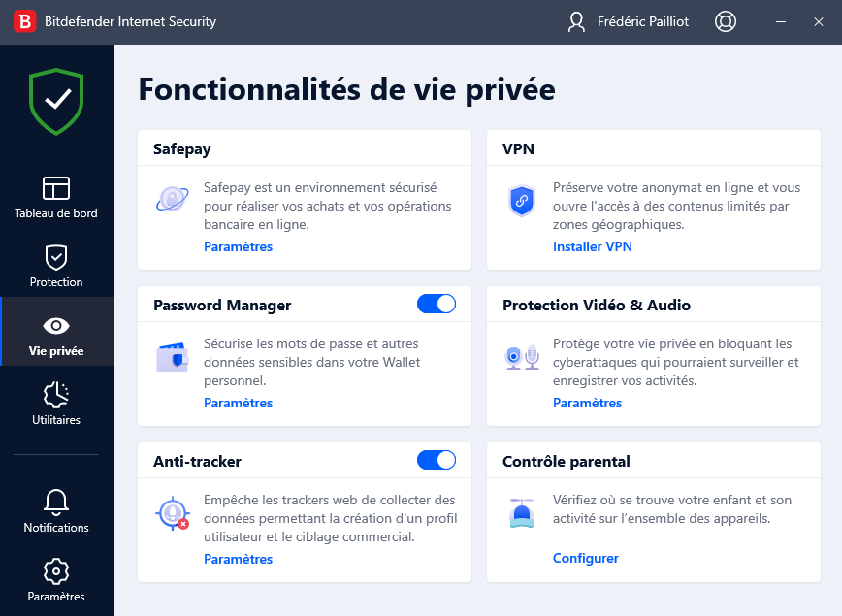Click the Safepay globe icon
The width and height of the screenshot is (842, 616).
coord(173,200)
